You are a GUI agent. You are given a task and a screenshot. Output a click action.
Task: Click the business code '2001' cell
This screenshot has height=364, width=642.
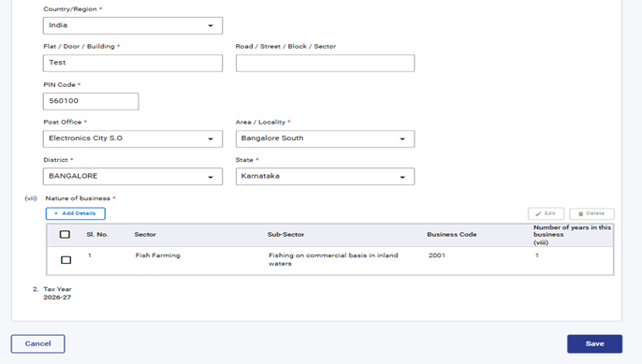[436, 255]
